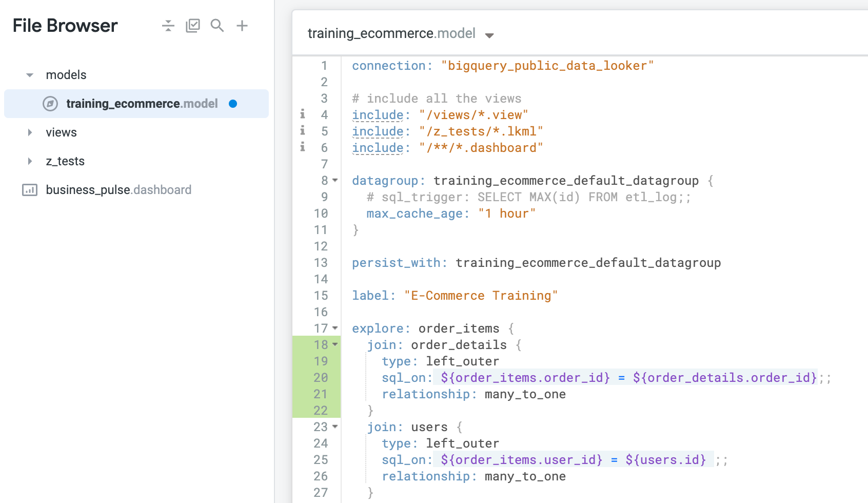
Task: Click the include info icon on line 6
Action: (x=302, y=148)
